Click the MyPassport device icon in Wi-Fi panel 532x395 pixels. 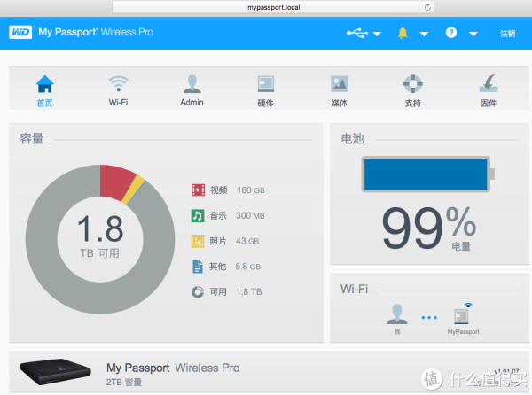click(x=462, y=314)
